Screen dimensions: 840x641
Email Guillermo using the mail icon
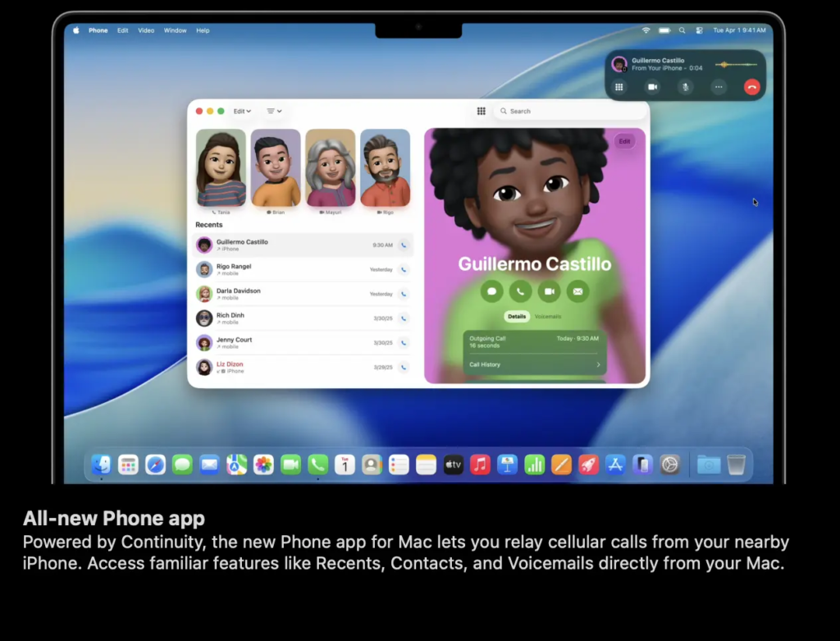577,291
